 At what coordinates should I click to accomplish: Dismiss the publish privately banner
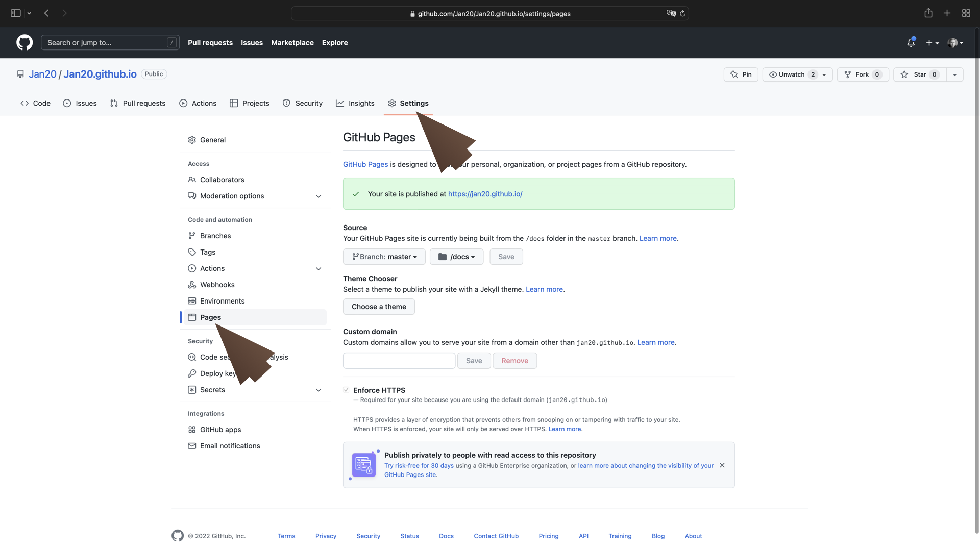pyautogui.click(x=722, y=465)
